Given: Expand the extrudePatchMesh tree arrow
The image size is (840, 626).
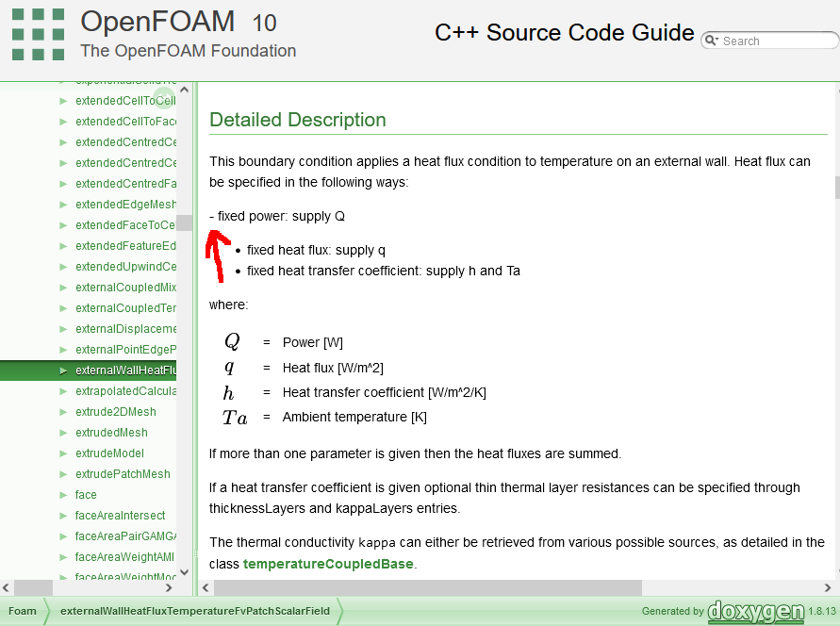Looking at the screenshot, I should click(x=63, y=474).
